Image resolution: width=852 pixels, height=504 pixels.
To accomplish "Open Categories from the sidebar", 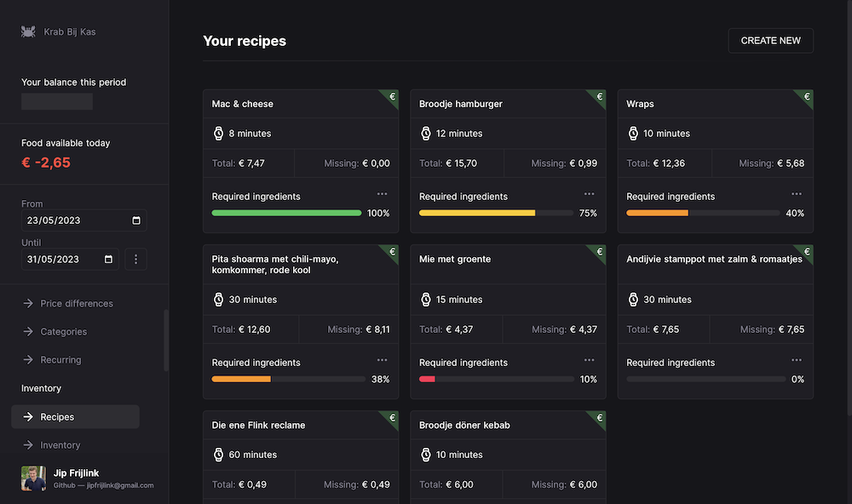I will 66,331.
